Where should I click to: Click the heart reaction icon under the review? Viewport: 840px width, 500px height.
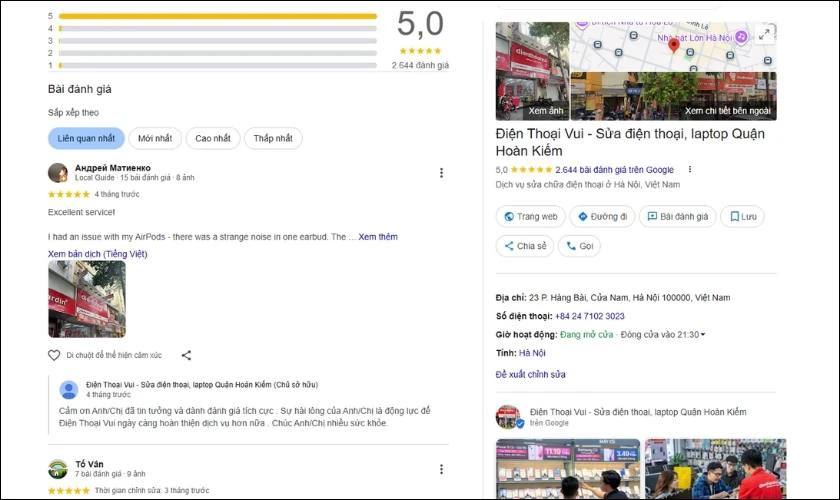[54, 355]
